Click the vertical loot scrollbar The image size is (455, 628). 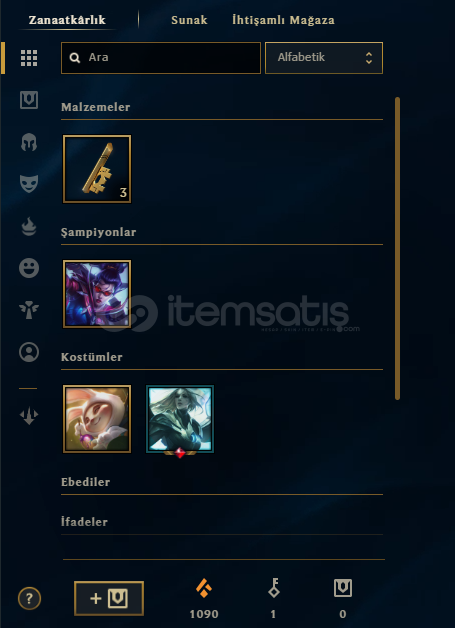[397, 248]
